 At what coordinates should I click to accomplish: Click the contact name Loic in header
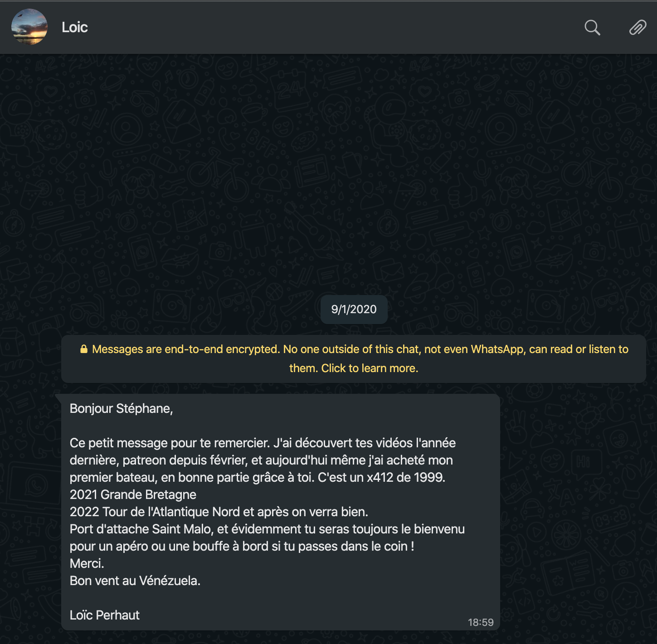tap(75, 27)
